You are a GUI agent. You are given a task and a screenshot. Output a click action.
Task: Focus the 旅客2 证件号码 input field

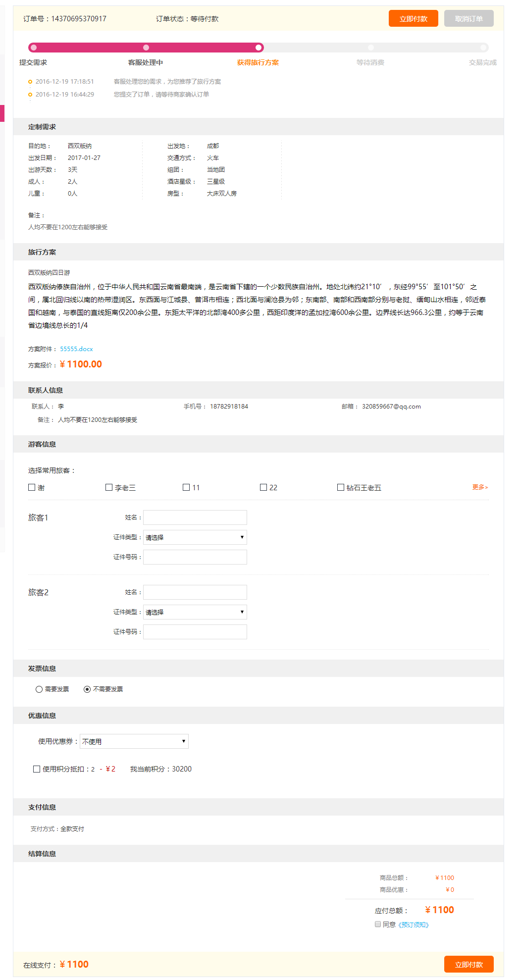coord(195,632)
